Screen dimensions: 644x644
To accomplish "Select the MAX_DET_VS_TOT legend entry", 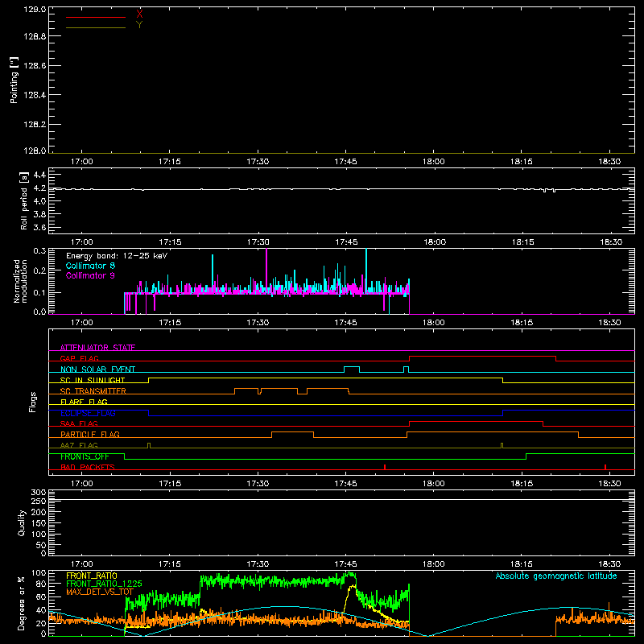I will [x=100, y=592].
